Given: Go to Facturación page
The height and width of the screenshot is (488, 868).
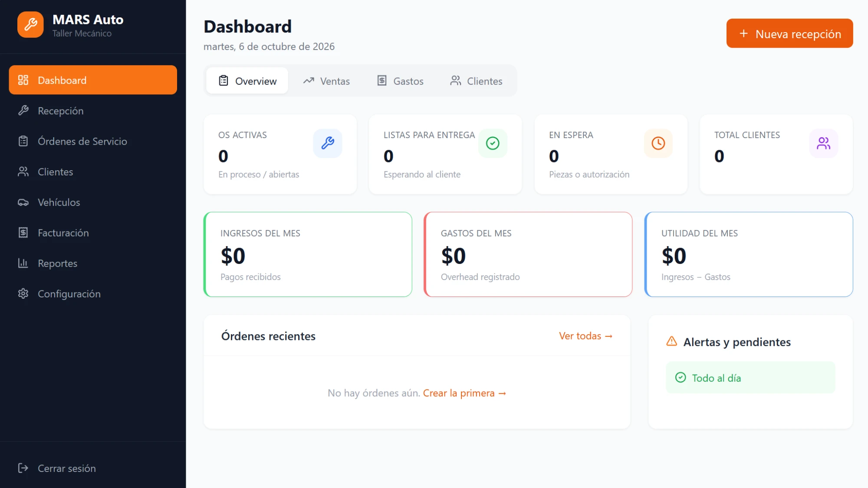Looking at the screenshot, I should point(93,233).
